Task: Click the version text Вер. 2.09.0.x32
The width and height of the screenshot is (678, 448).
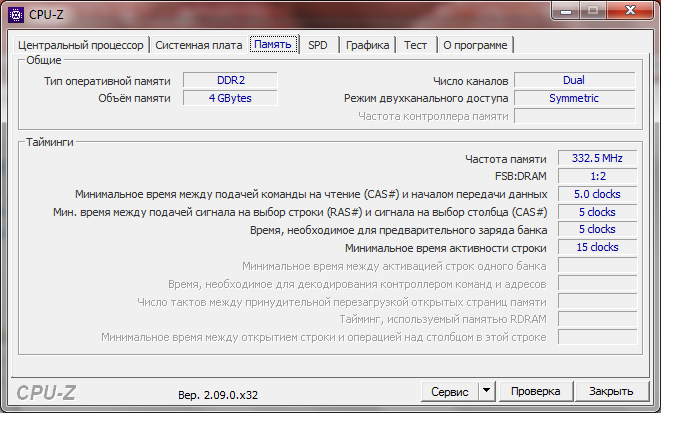Action: click(x=218, y=395)
